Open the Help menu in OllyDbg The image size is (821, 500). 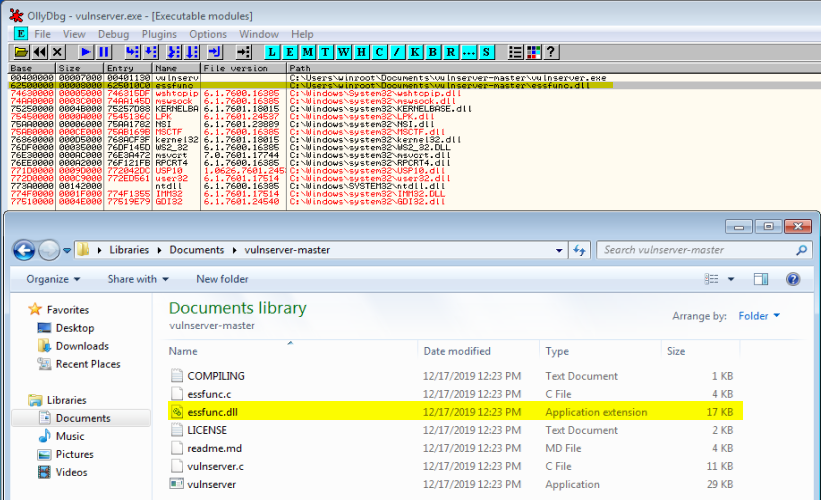point(302,34)
